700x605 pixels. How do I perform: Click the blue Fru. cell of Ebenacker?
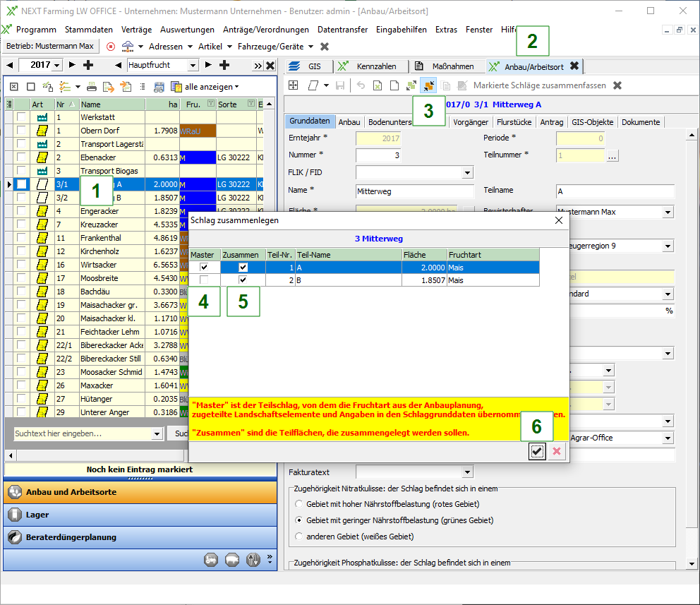pyautogui.click(x=197, y=157)
